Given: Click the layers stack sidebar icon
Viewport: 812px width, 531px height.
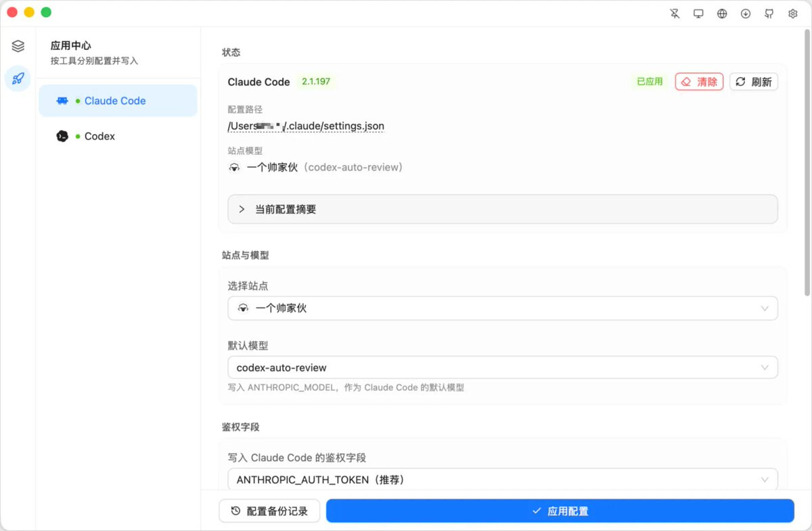Looking at the screenshot, I should [x=18, y=46].
